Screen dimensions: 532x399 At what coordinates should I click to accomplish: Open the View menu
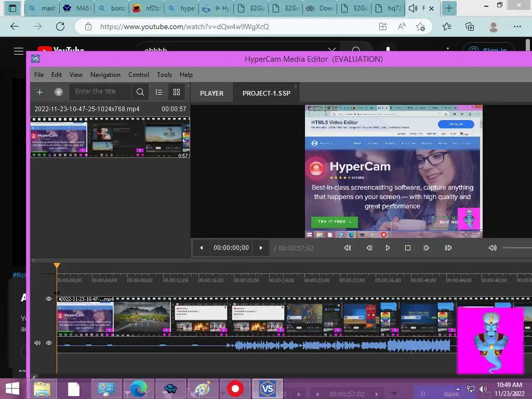76,75
